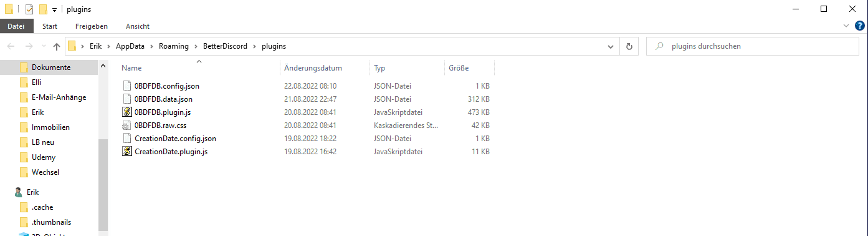This screenshot has width=868, height=236.
Task: Navigate to Erik in the address breadcrumb
Action: 95,46
